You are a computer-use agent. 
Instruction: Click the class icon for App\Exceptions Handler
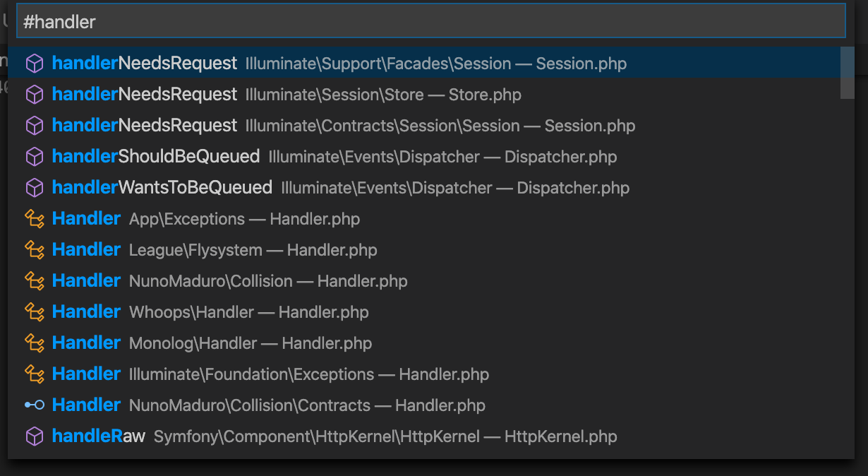point(35,219)
